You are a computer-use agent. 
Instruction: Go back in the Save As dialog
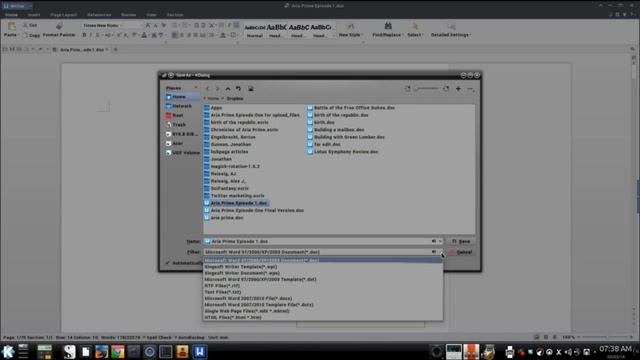click(x=207, y=89)
